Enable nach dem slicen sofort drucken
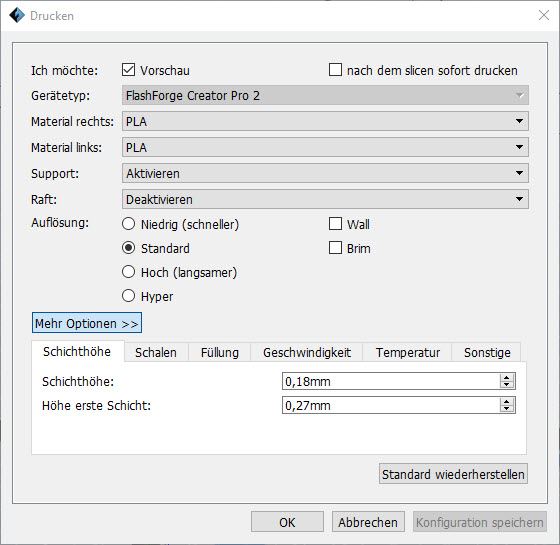Screen dimensions: 560x545 coord(335,70)
